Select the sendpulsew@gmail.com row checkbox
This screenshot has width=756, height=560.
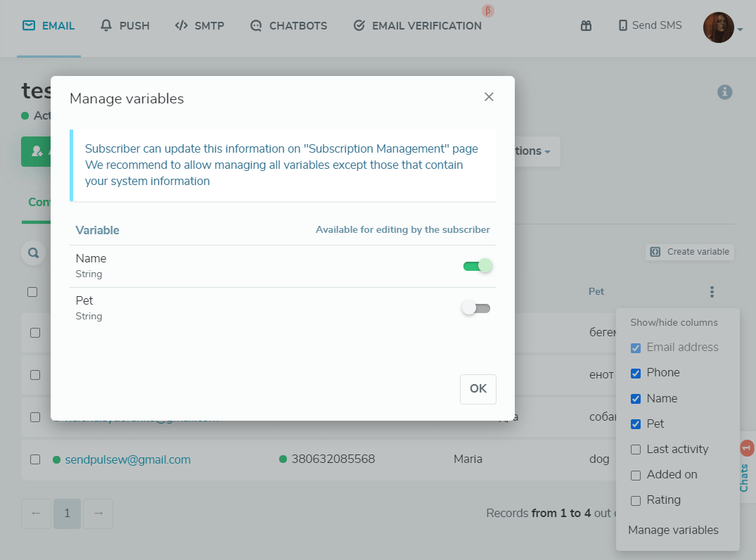point(35,459)
